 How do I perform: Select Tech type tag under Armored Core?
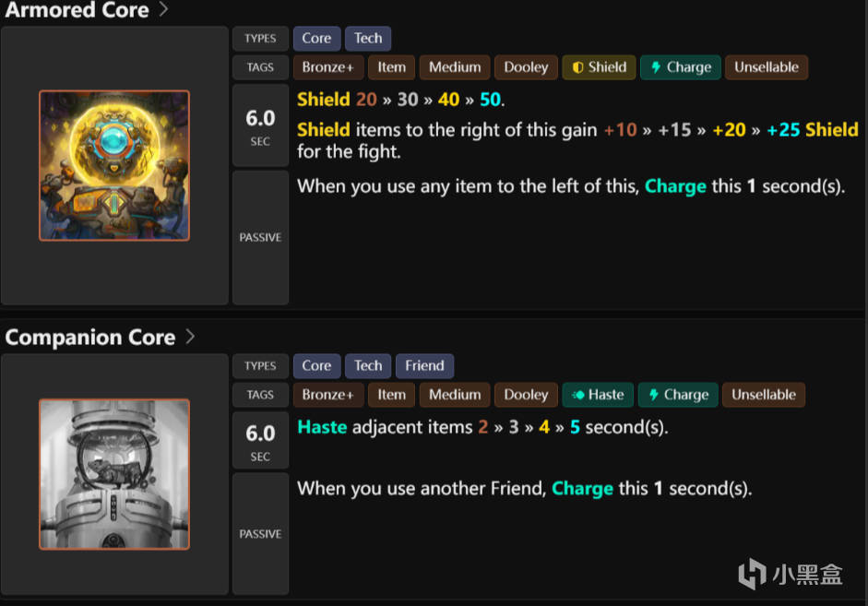[368, 39]
